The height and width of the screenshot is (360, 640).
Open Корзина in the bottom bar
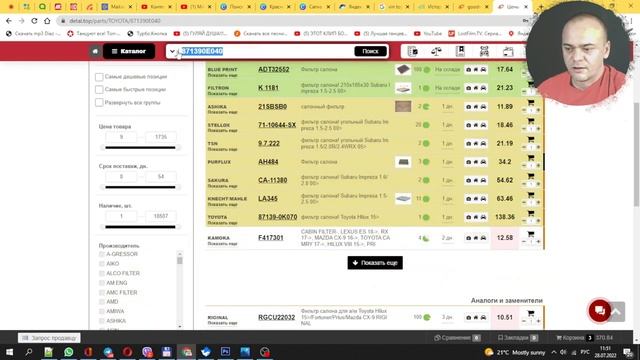tap(584, 338)
